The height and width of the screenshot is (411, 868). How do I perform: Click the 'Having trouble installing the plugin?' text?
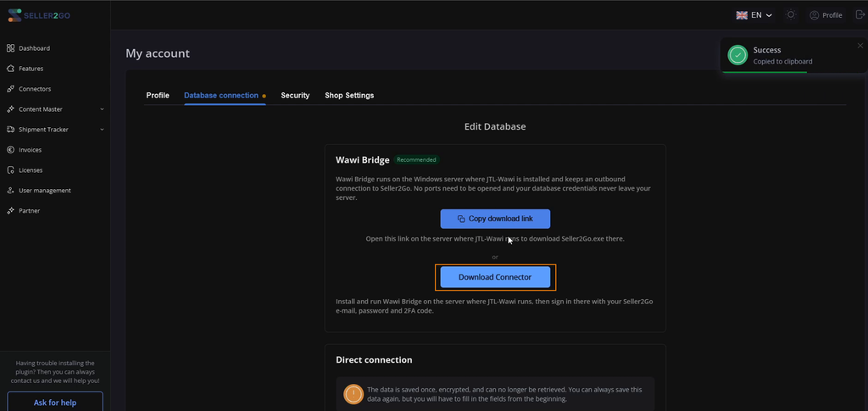tap(55, 372)
